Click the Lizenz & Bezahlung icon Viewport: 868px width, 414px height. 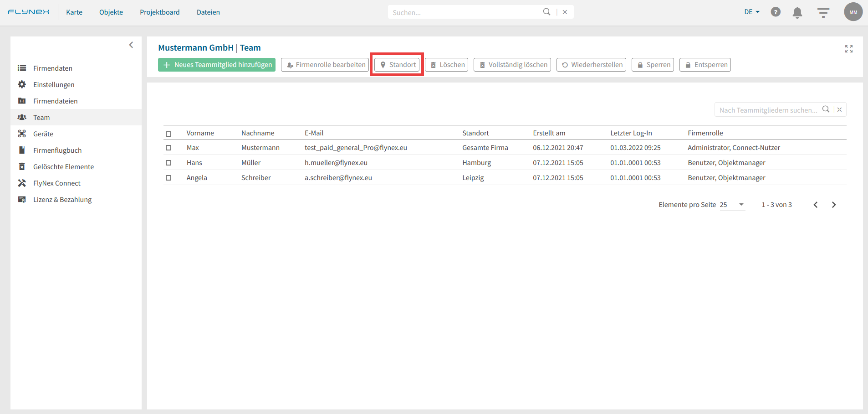[x=22, y=199]
